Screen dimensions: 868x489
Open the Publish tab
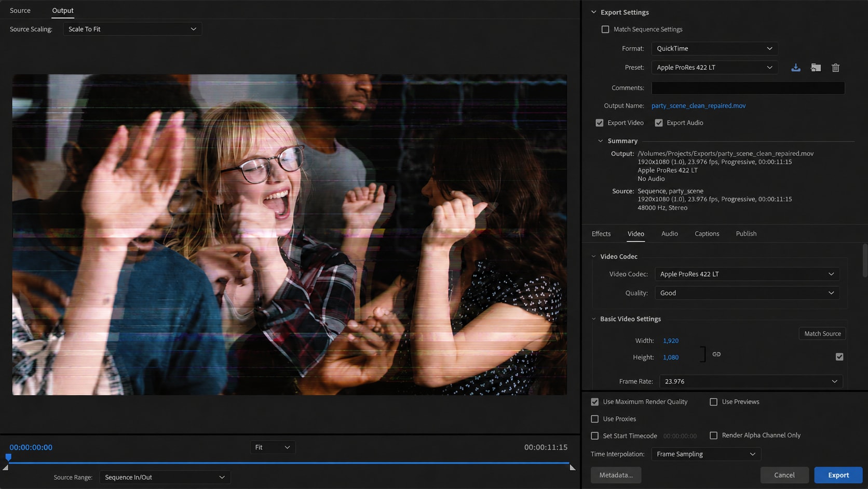point(746,234)
